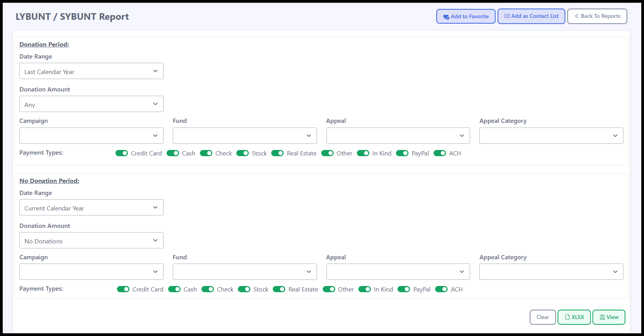644x336 pixels.
Task: Open the Donation Amount dropdown showing Any
Action: (91, 104)
